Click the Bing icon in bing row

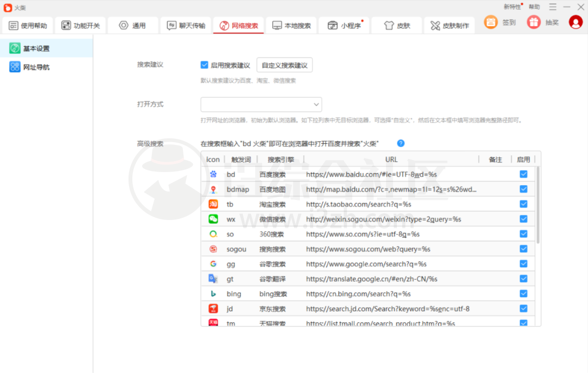(213, 294)
